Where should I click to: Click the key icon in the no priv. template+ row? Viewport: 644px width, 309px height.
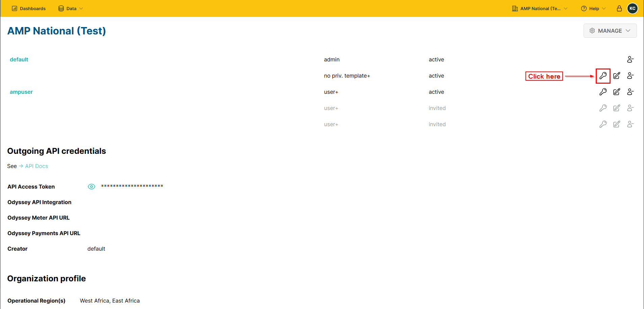coord(603,76)
